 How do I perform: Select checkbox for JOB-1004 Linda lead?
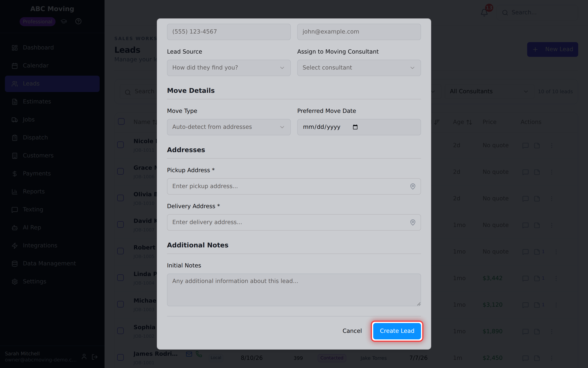click(x=120, y=278)
